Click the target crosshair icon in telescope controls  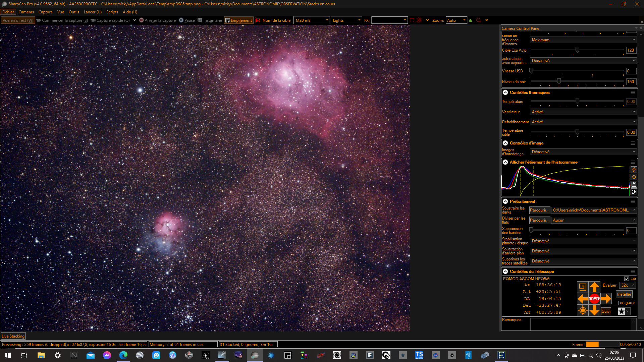(x=583, y=310)
